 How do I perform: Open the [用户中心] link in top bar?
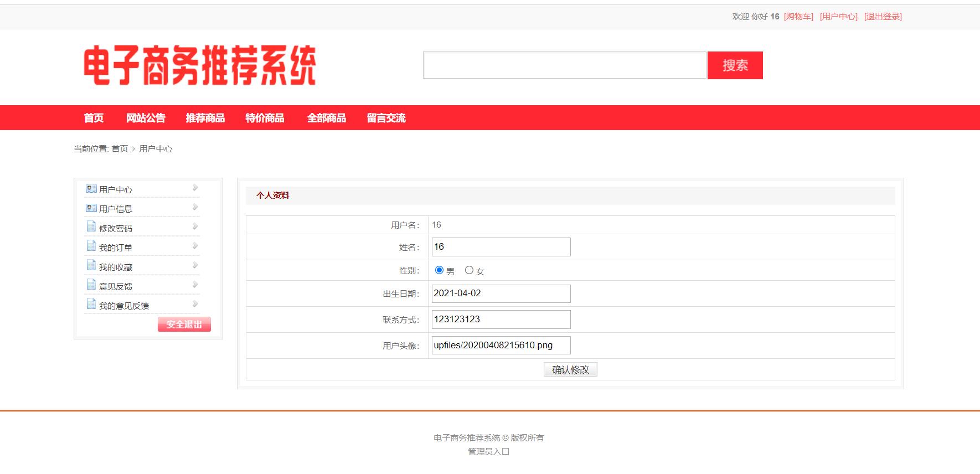839,17
